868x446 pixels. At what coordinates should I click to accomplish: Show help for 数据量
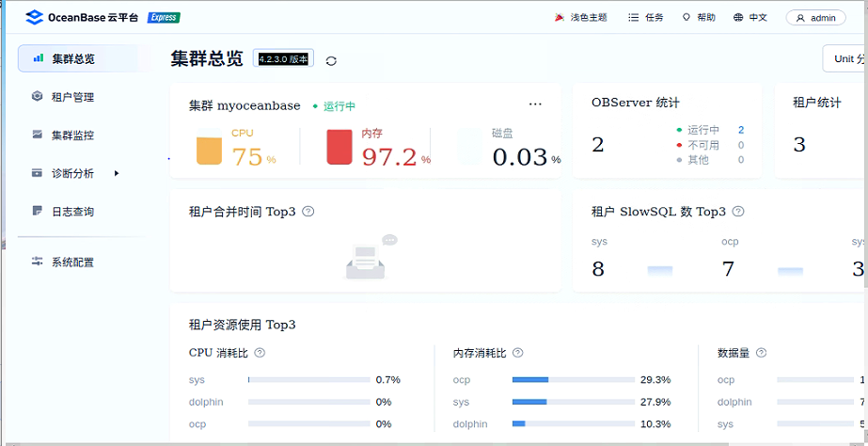tap(761, 353)
